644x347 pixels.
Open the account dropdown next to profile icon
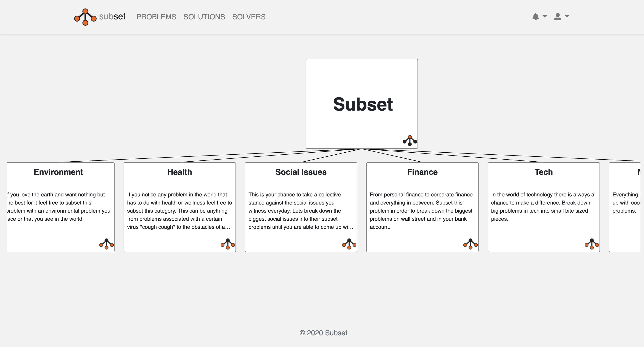(x=567, y=16)
